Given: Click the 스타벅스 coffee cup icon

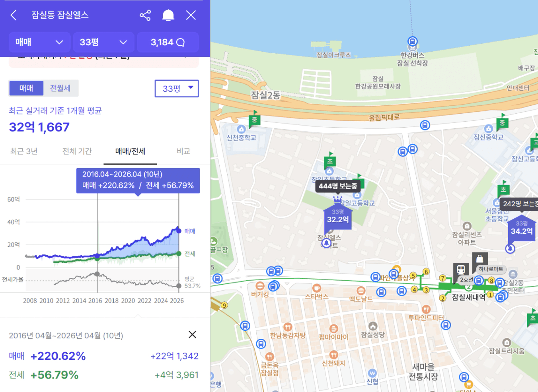Looking at the screenshot, I should 317,288.
